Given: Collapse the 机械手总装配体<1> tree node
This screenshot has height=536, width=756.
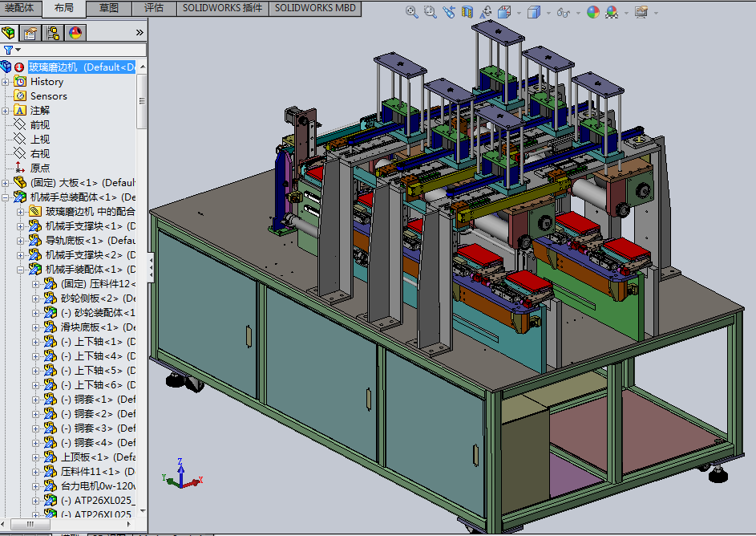Looking at the screenshot, I should (x=6, y=197).
